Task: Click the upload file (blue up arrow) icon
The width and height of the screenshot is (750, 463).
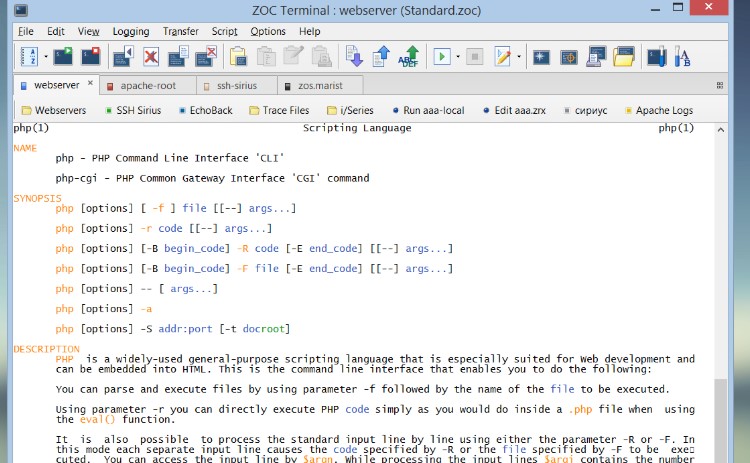Action: point(381,56)
